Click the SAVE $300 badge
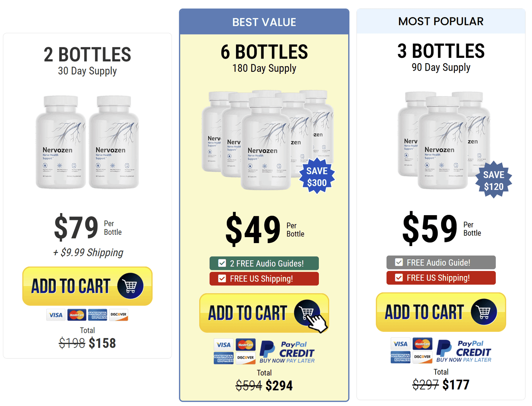This screenshot has height=406, width=532. [x=317, y=176]
